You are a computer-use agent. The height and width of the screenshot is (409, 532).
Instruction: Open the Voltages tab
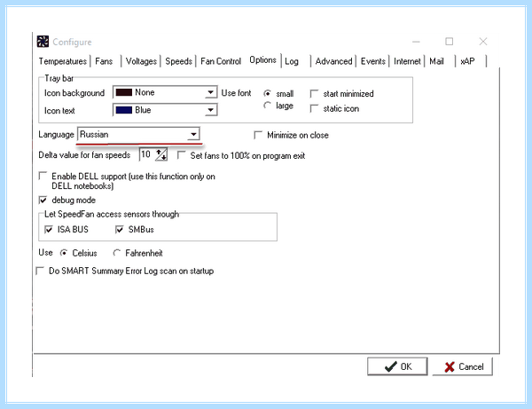click(x=141, y=61)
